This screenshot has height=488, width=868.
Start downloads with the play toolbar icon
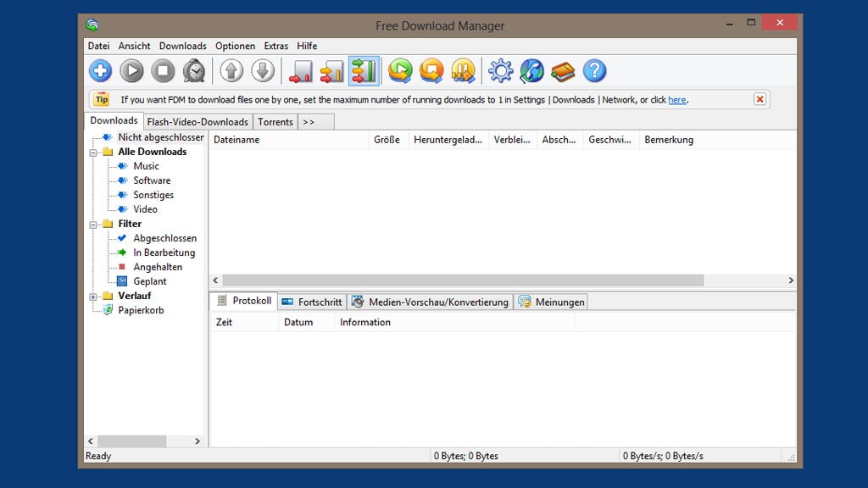coord(131,71)
